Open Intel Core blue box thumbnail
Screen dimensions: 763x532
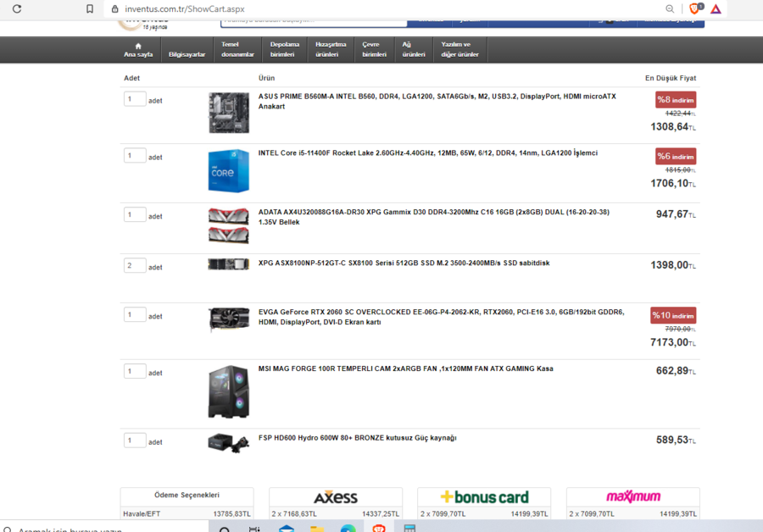point(229,170)
